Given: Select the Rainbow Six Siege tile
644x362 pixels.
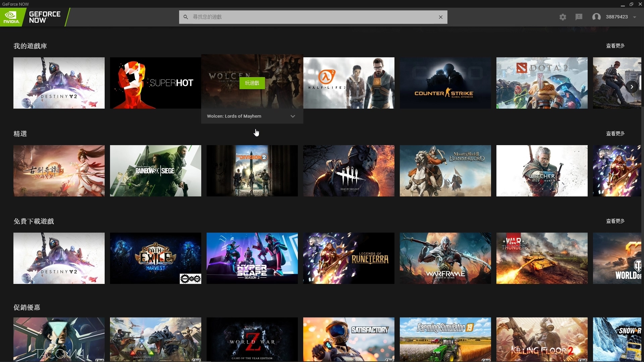Looking at the screenshot, I should click(x=156, y=171).
